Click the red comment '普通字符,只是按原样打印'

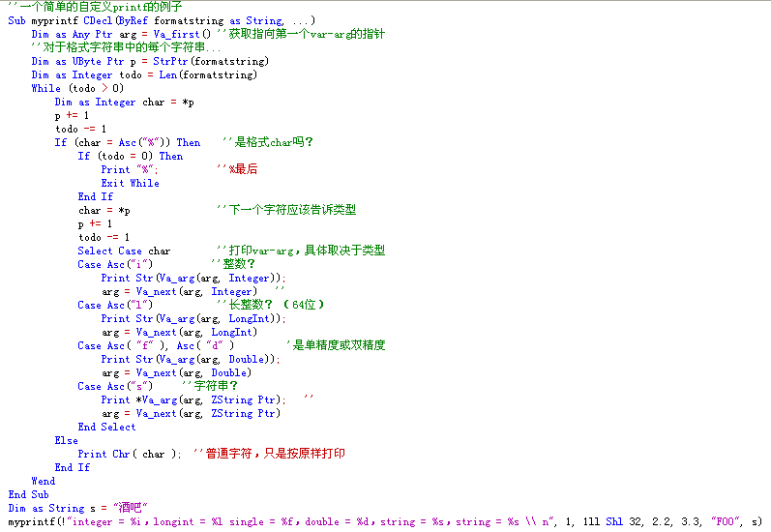270,454
